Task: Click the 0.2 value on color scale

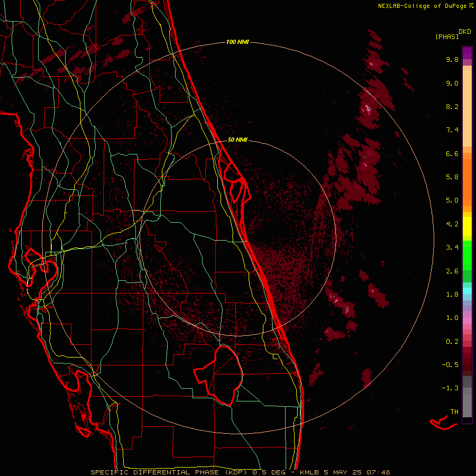Action: click(x=452, y=342)
